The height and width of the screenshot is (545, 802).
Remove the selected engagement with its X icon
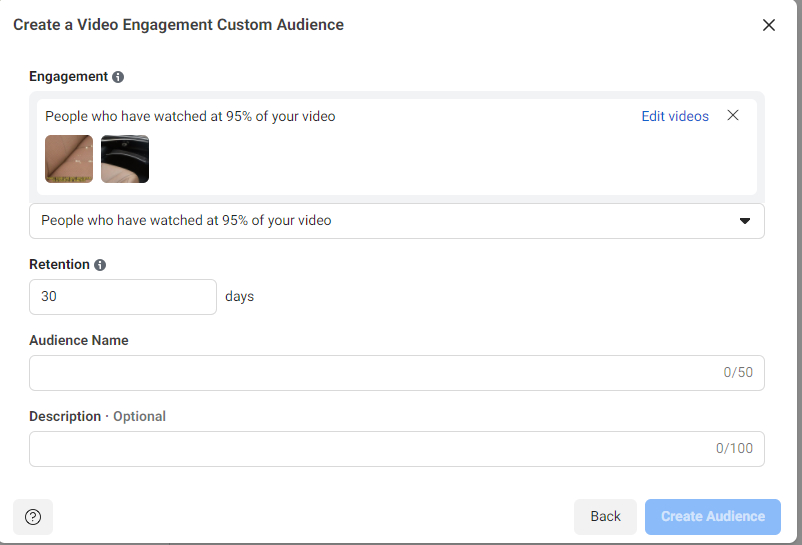(733, 116)
